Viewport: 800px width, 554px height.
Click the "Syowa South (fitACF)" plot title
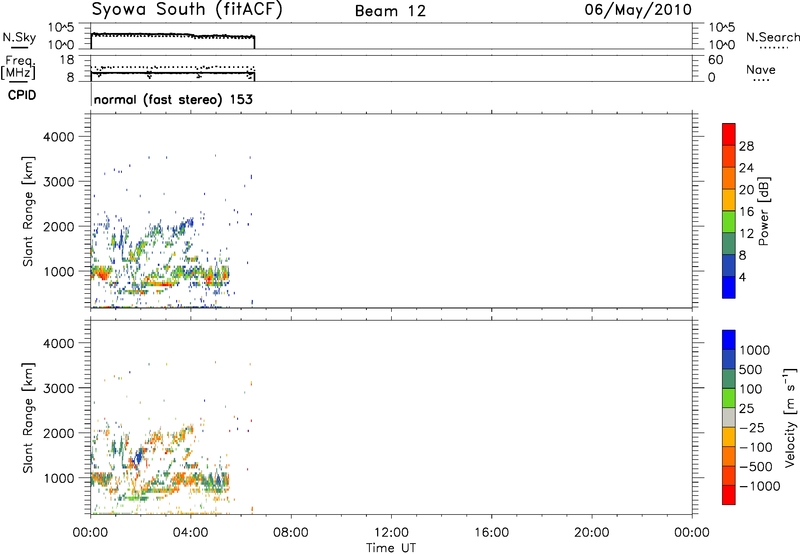click(186, 10)
